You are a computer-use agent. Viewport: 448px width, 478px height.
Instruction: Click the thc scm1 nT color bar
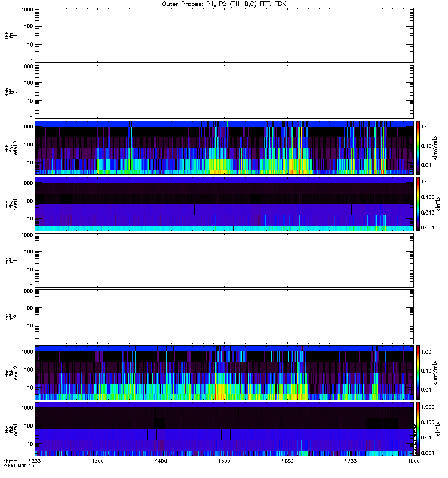coord(418,429)
